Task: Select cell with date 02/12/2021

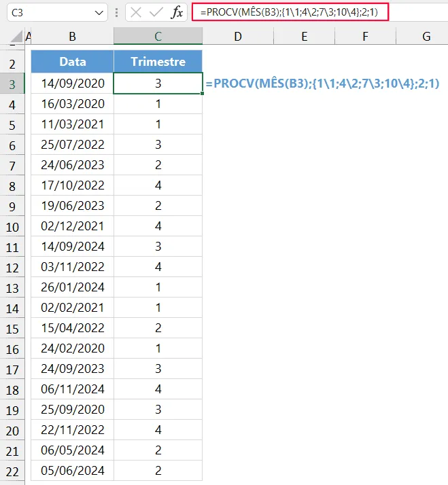Action: [73, 226]
